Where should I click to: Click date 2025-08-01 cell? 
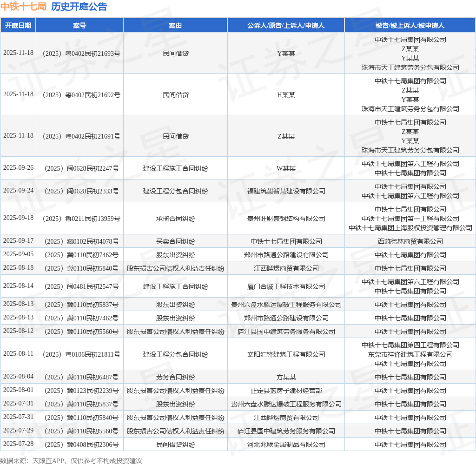coord(18,390)
